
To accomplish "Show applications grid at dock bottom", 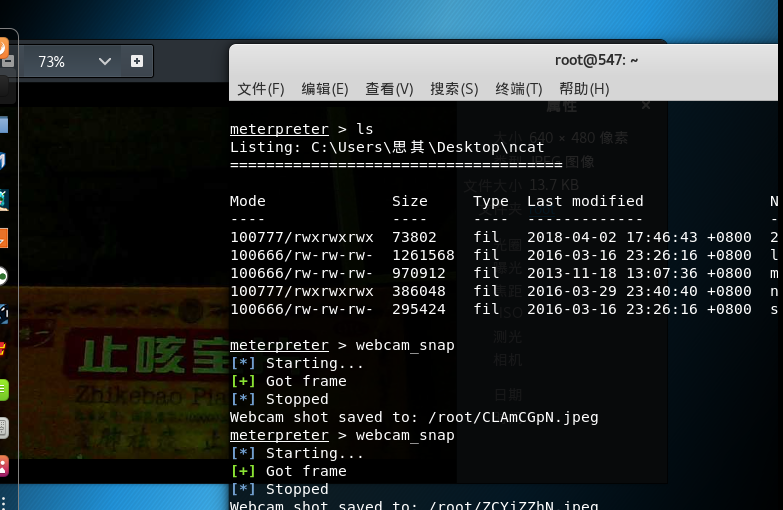I will 3,503.
